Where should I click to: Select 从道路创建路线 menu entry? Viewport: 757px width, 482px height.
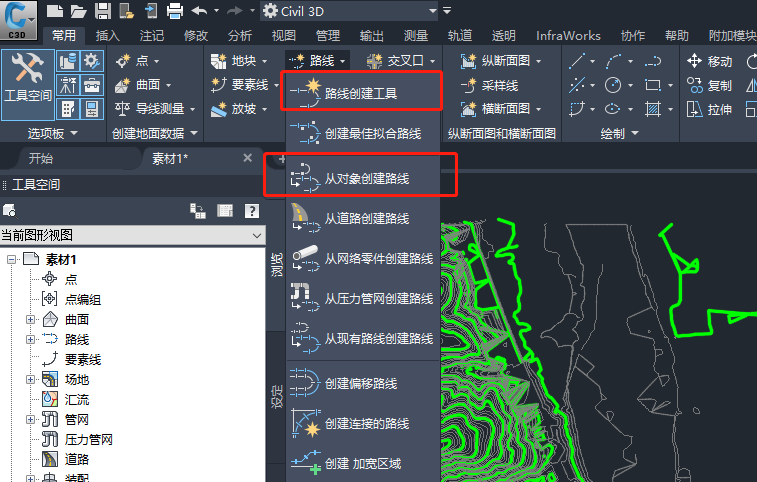coord(363,219)
